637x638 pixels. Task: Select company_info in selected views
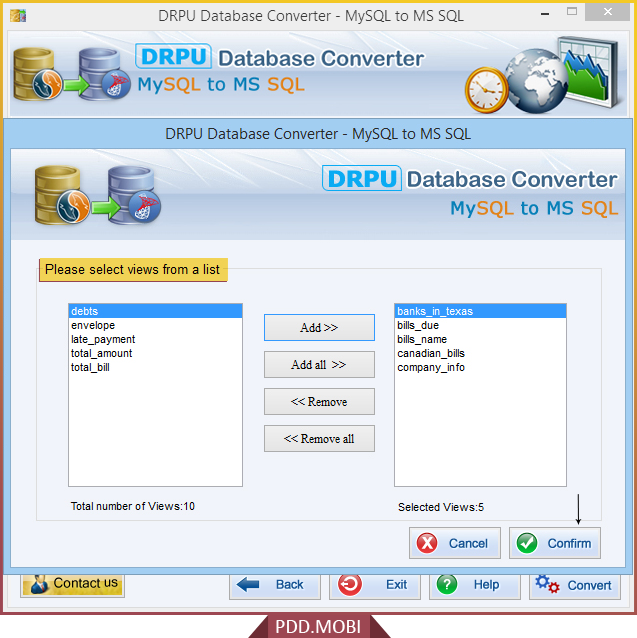480,367
